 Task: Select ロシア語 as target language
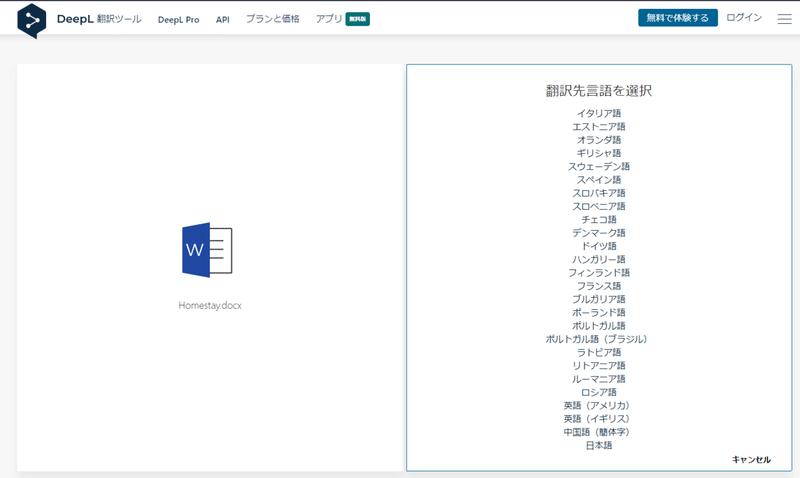pos(599,392)
